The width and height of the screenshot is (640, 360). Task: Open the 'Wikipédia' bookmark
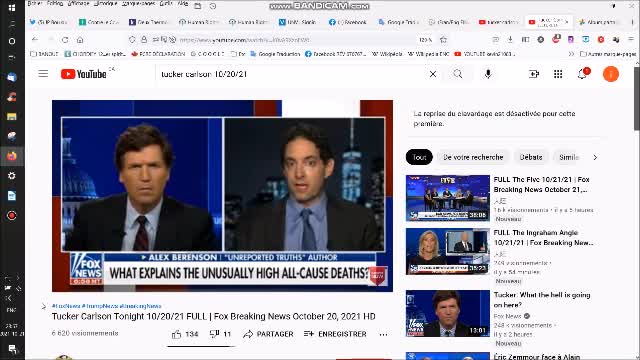coord(387,53)
